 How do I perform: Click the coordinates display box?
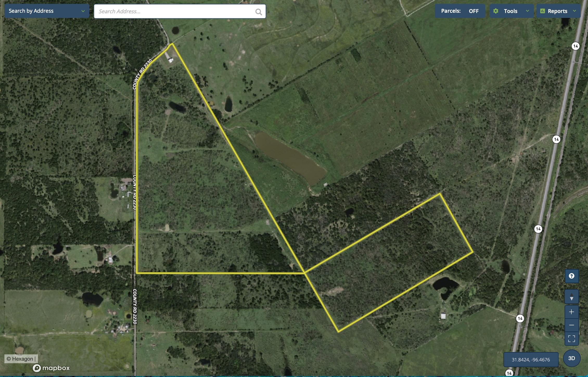click(531, 360)
